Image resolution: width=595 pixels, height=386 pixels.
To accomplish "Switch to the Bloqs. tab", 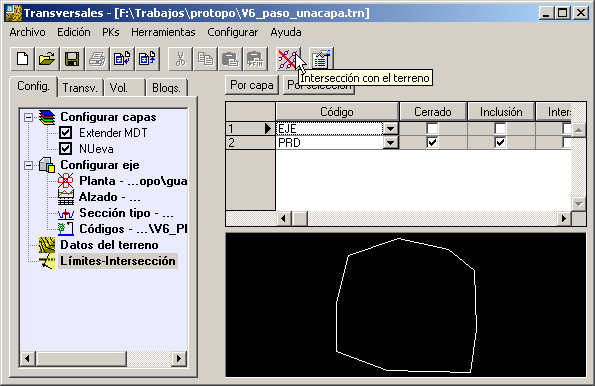I will tap(167, 88).
